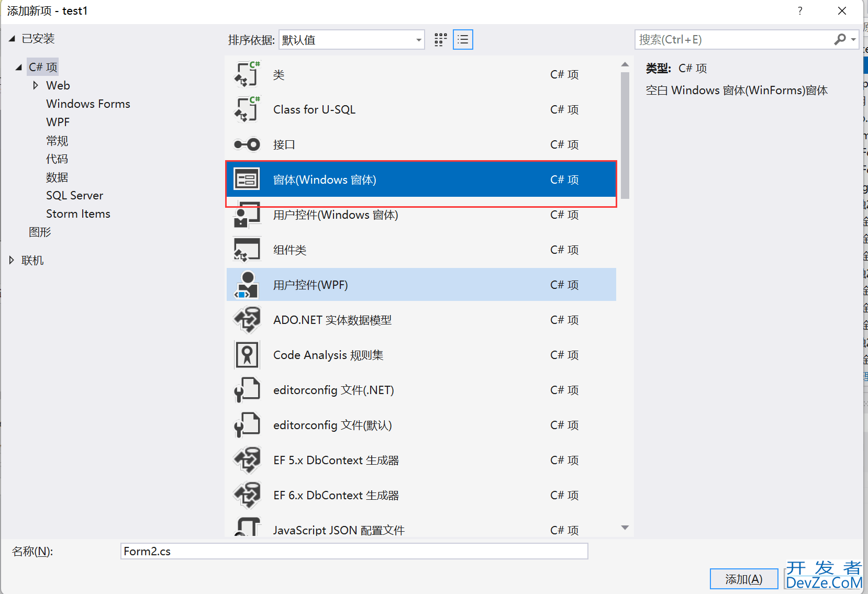Select the Code Analysis 规则集 icon
The image size is (868, 594).
coord(247,355)
